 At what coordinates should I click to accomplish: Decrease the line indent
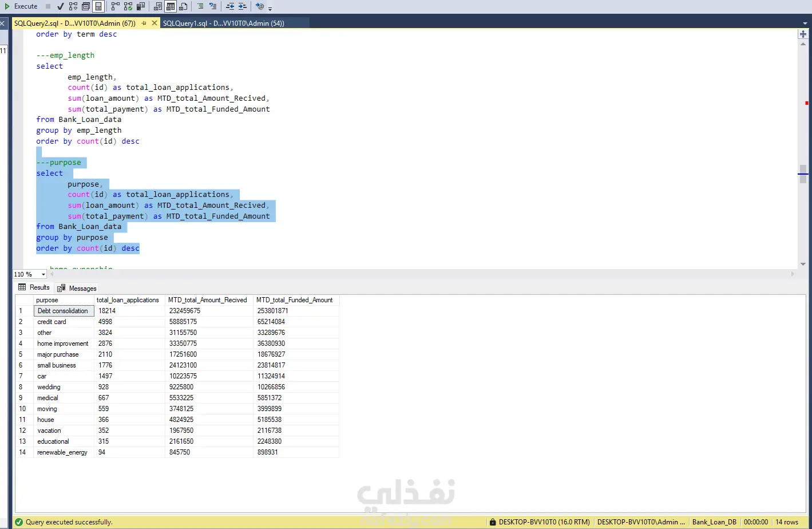coord(230,6)
